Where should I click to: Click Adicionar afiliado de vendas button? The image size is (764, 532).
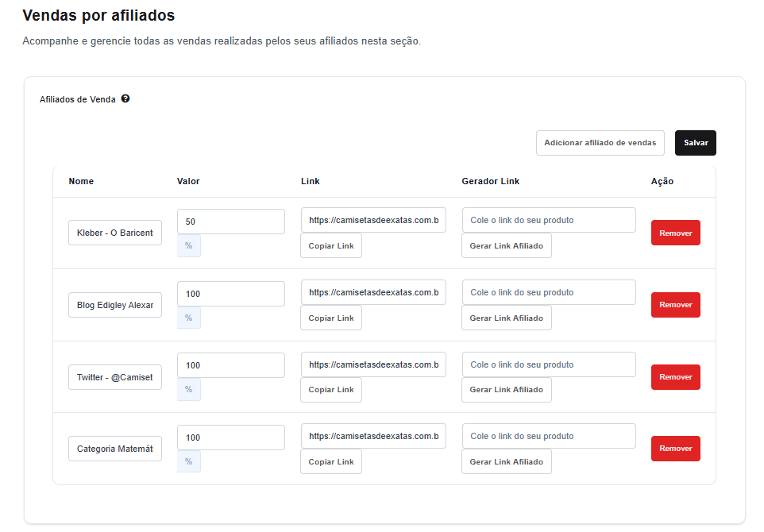(x=600, y=143)
